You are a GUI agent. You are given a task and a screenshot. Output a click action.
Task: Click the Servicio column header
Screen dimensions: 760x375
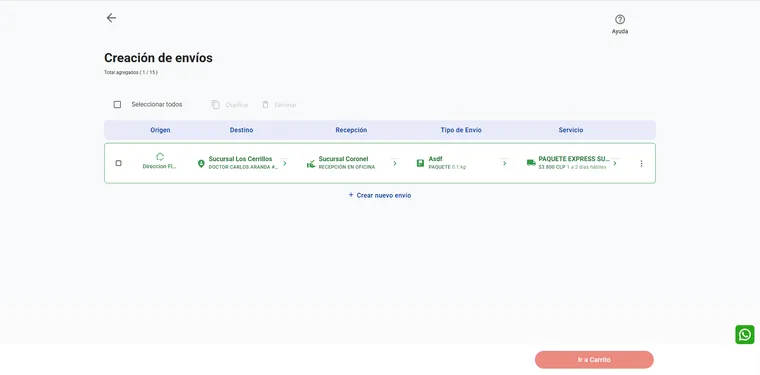(x=571, y=130)
